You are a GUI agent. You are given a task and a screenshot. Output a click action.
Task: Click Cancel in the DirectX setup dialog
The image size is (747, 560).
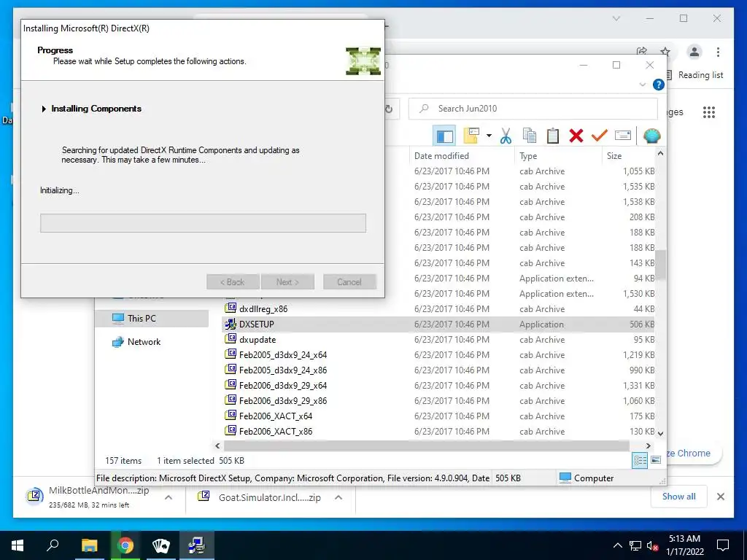[349, 282]
